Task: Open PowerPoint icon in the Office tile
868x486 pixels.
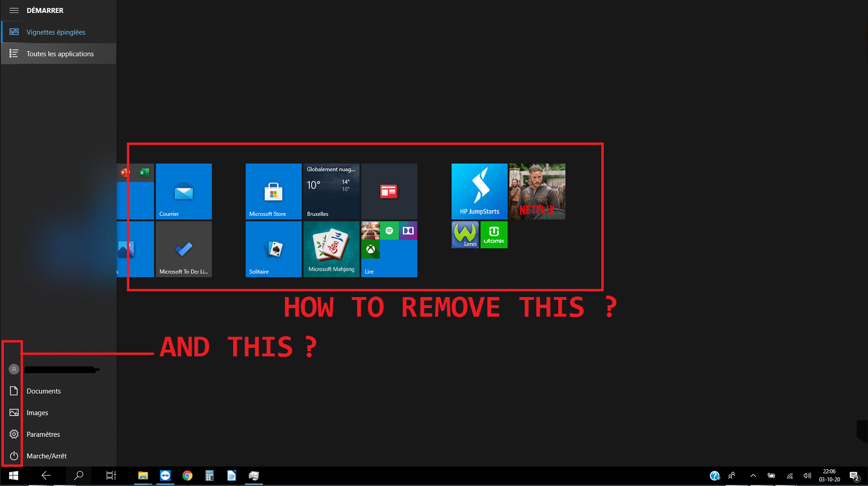Action: [125, 173]
